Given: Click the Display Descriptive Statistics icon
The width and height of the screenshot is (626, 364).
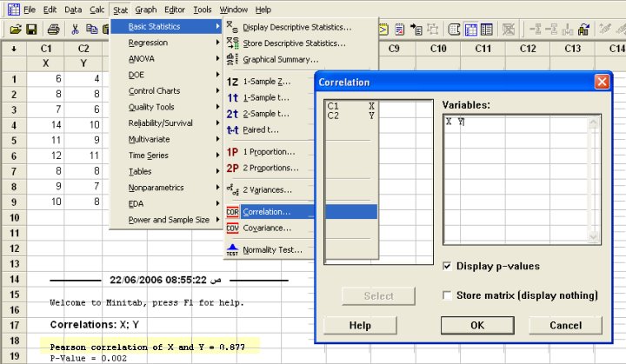Looking at the screenshot, I should 232,27.
